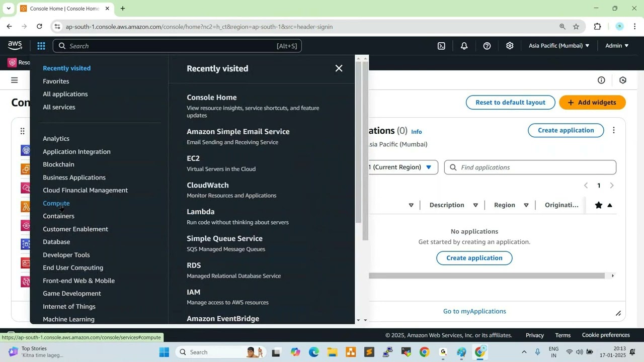Open Amazon Simple Email Service

[238, 132]
